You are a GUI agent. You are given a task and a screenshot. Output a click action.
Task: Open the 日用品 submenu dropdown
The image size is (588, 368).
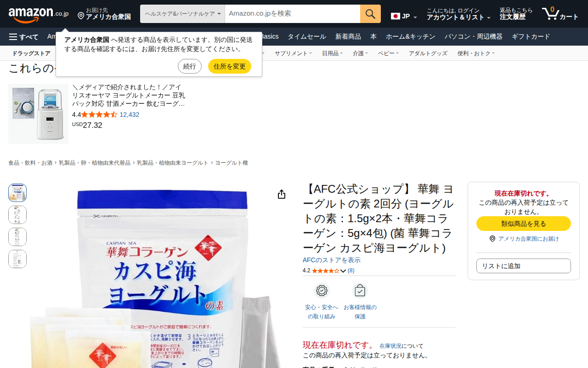(332, 53)
